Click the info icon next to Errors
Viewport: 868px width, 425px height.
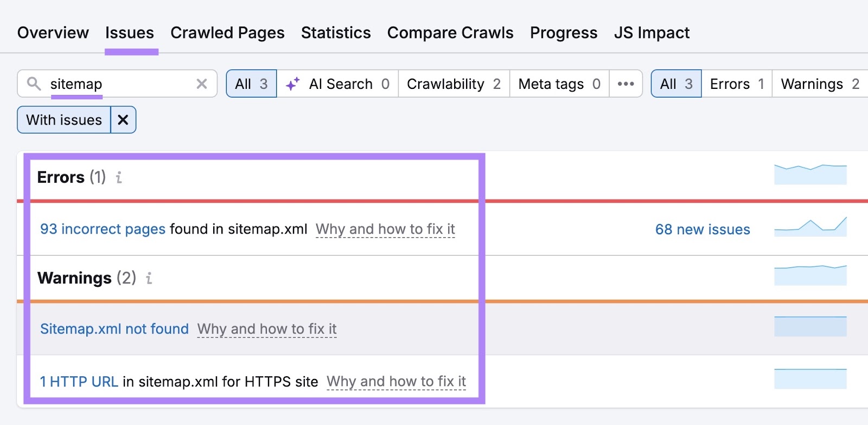119,177
